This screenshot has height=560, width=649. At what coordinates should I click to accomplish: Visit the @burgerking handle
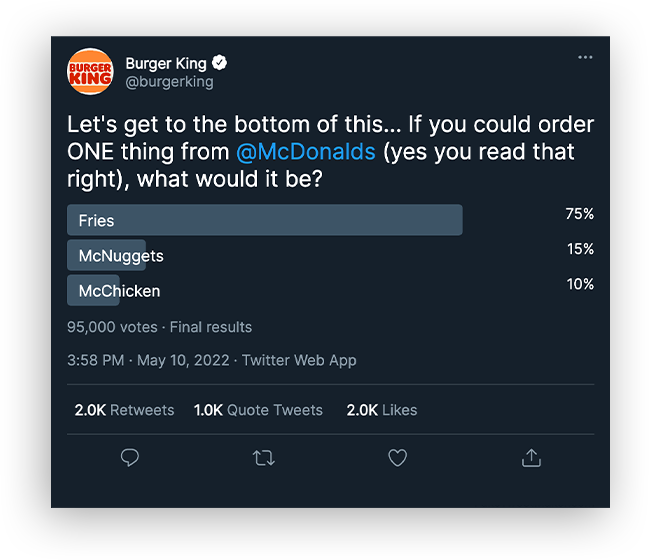169,82
